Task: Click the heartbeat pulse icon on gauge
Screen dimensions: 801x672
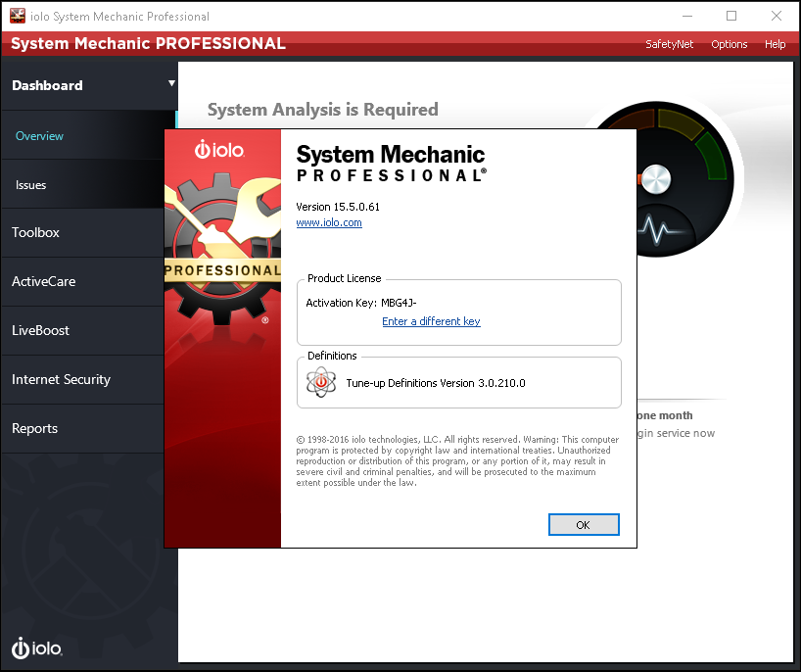Action: pyautogui.click(x=659, y=230)
